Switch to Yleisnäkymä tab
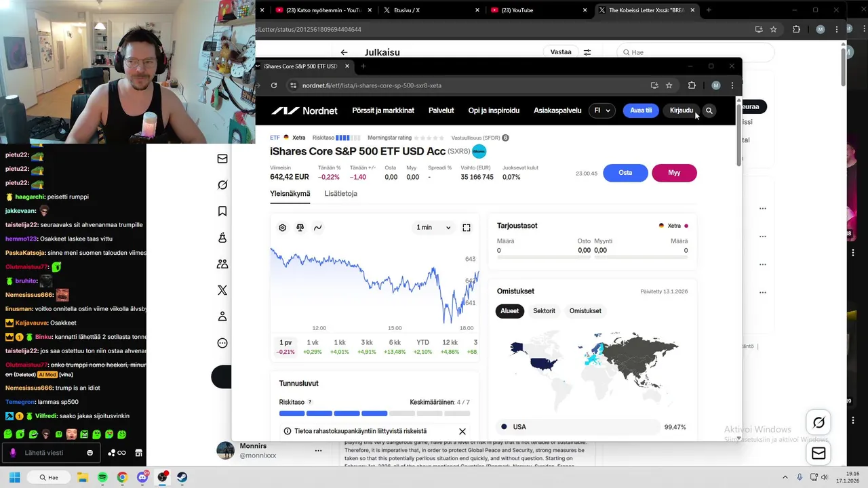This screenshot has height=488, width=868. [x=290, y=194]
